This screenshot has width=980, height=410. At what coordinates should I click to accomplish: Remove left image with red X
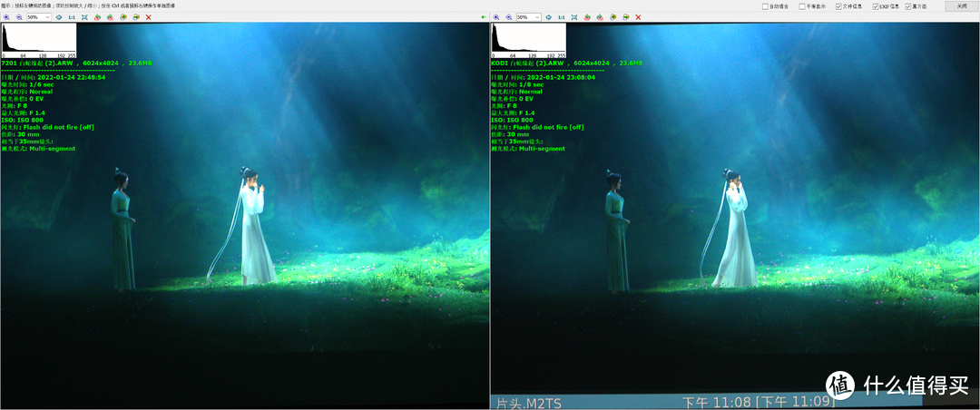click(149, 17)
